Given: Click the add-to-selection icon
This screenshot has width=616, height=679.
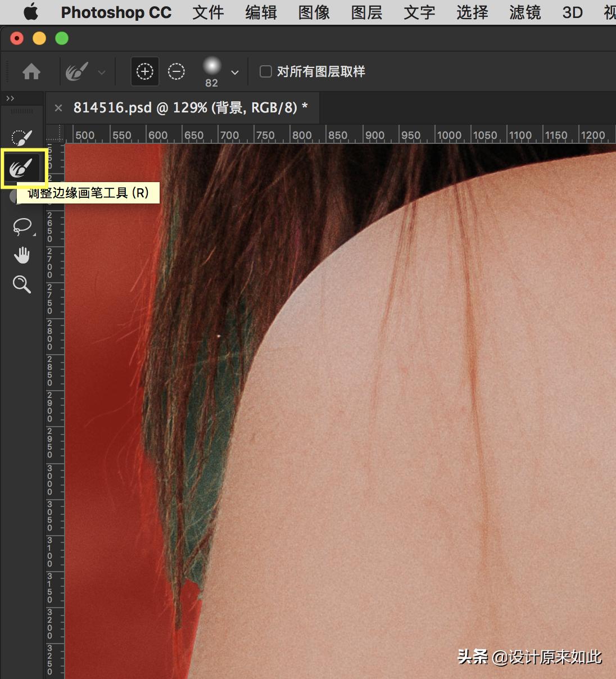Looking at the screenshot, I should tap(144, 71).
